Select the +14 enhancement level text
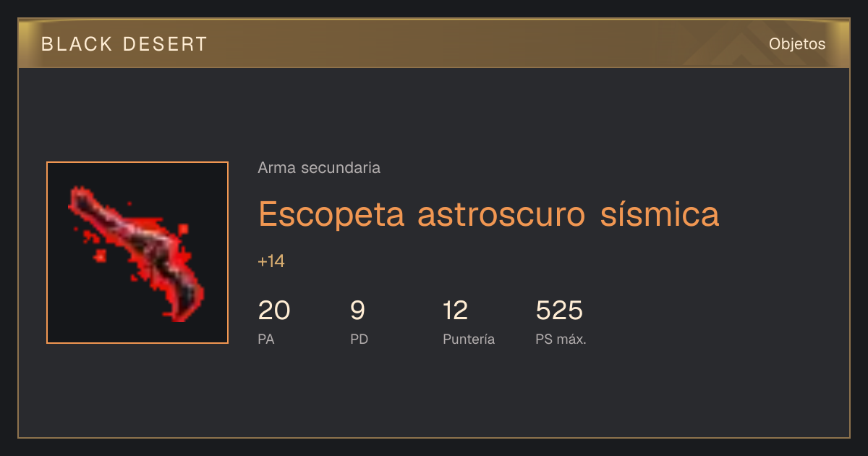Screen dimensions: 868x456 (271, 261)
